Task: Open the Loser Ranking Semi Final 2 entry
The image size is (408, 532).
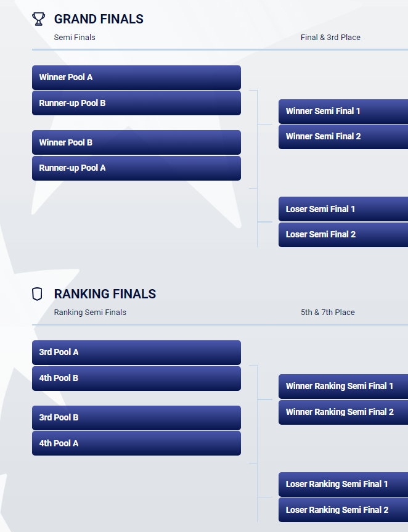Action: tap(343, 510)
